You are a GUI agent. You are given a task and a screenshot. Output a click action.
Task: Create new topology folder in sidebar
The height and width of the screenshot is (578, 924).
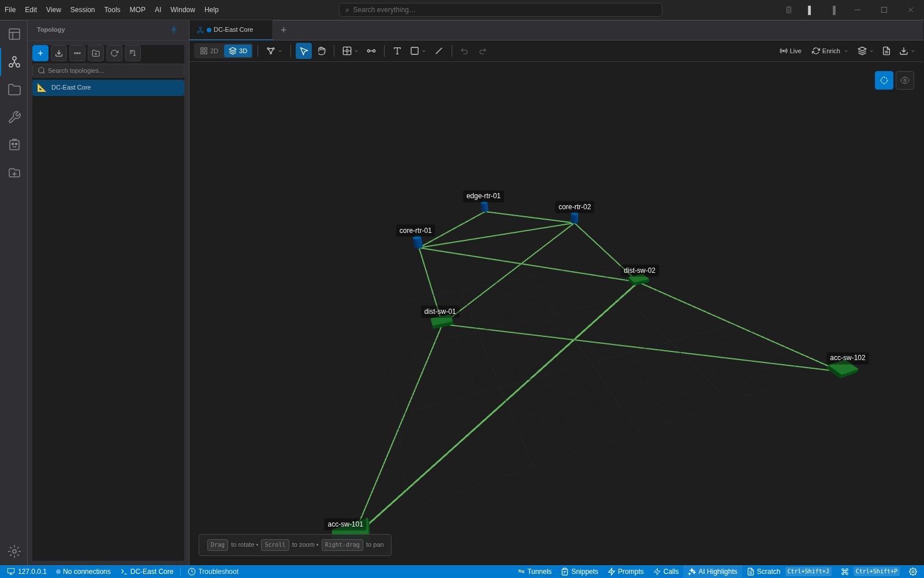[96, 53]
